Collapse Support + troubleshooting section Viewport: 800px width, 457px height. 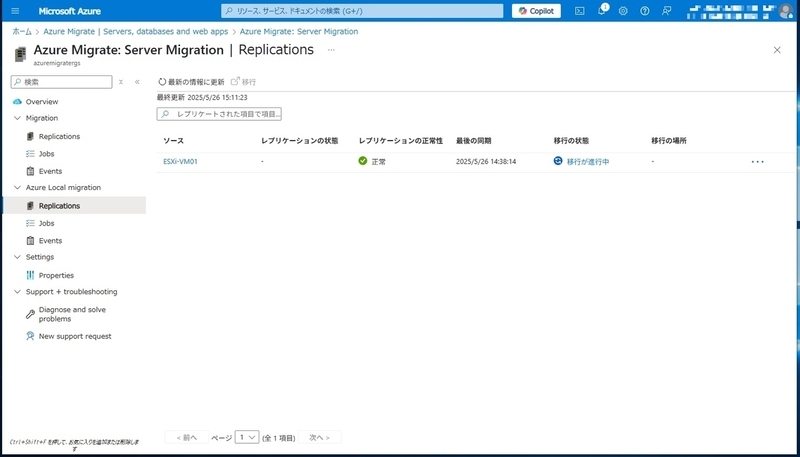[x=17, y=291]
